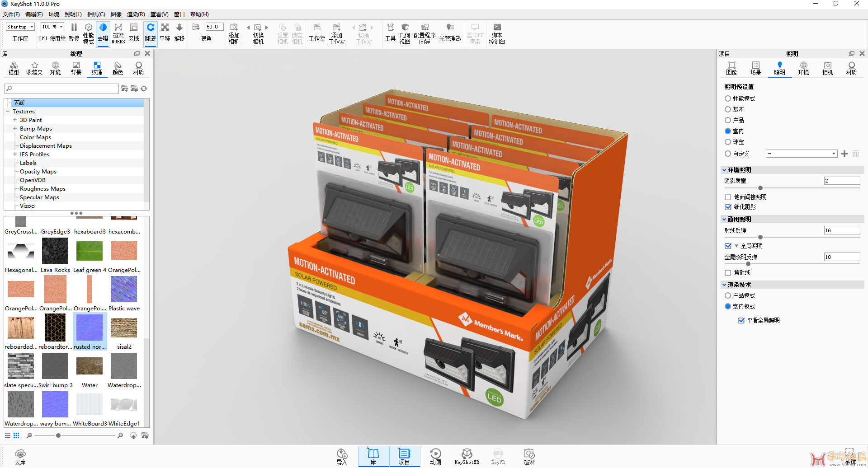Select the Lava Rocks texture thumbnail

55,251
